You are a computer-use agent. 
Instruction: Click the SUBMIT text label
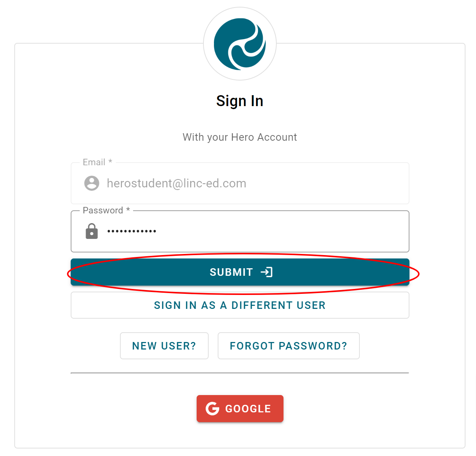click(x=231, y=272)
